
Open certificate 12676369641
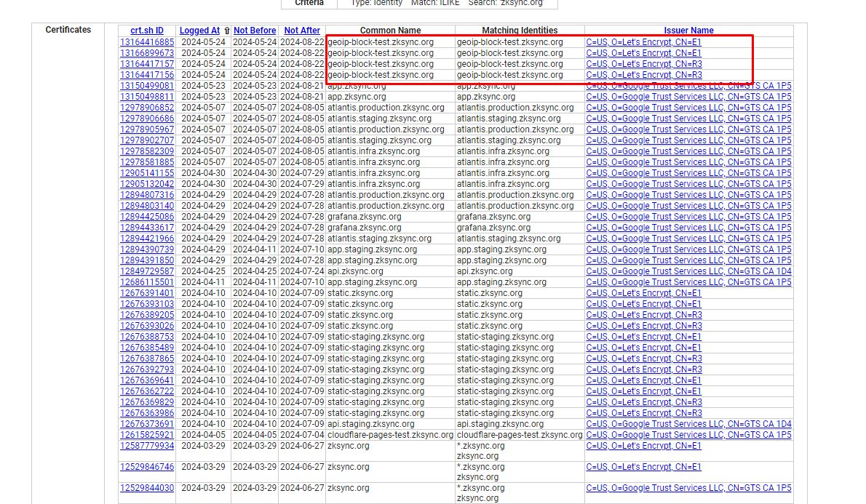point(147,380)
